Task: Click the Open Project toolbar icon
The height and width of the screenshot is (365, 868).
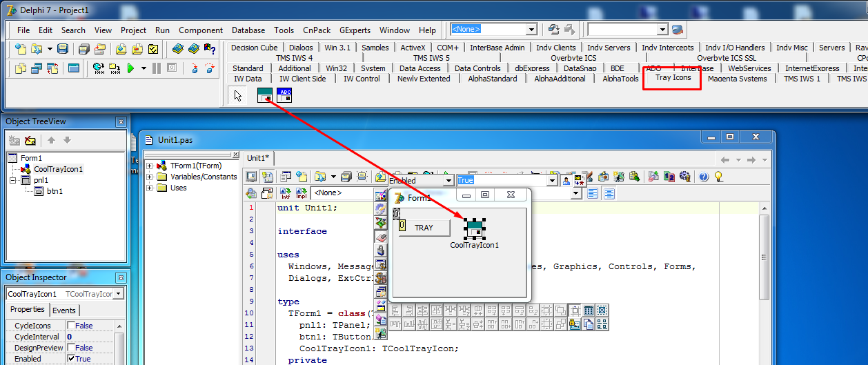Action: (x=100, y=49)
